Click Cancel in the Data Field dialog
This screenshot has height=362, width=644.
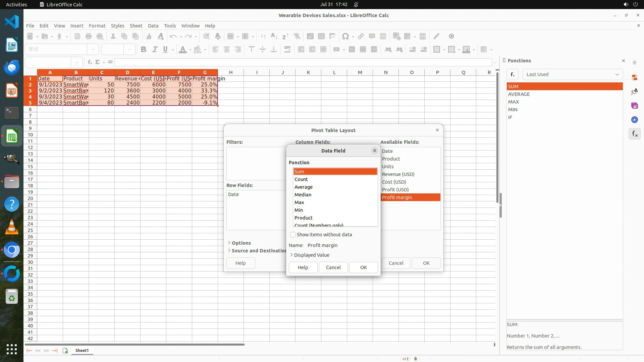[x=333, y=267]
